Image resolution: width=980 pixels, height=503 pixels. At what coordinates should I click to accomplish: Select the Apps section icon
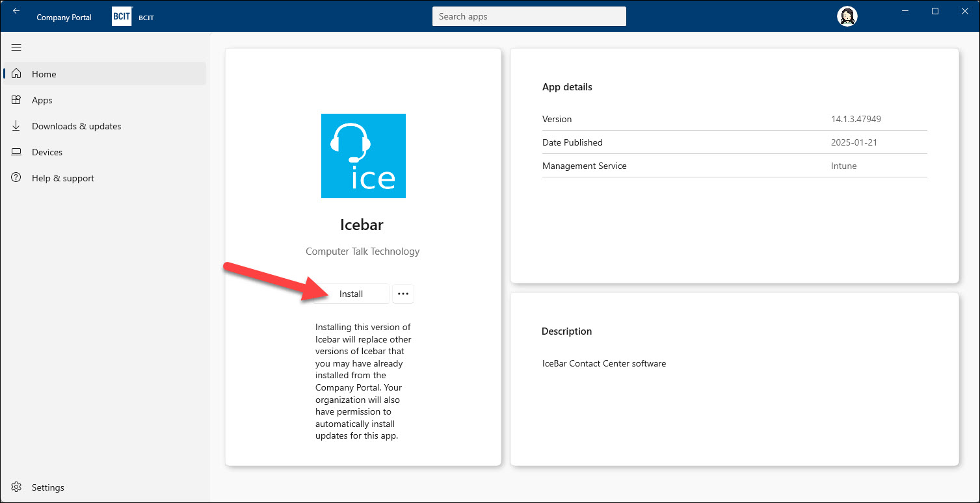pyautogui.click(x=16, y=99)
